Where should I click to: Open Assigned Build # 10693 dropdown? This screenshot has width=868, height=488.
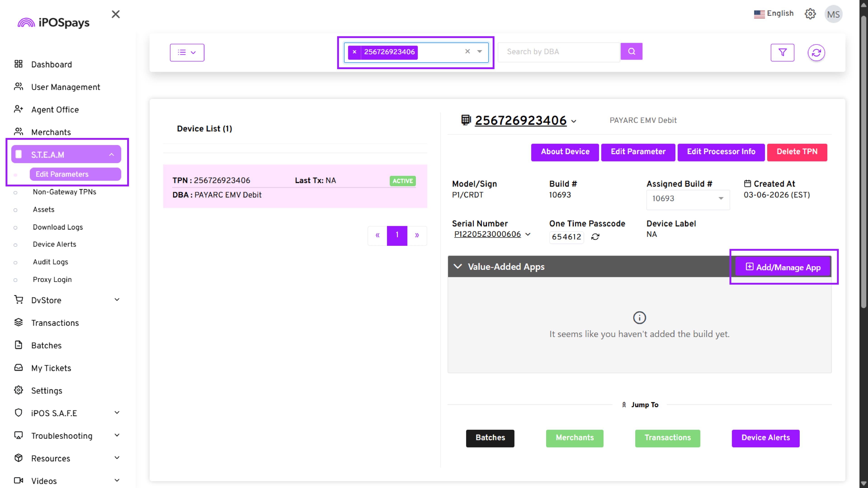click(688, 199)
